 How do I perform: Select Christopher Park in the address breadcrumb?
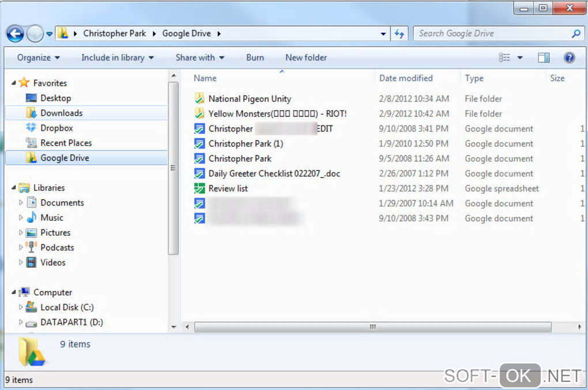click(114, 33)
